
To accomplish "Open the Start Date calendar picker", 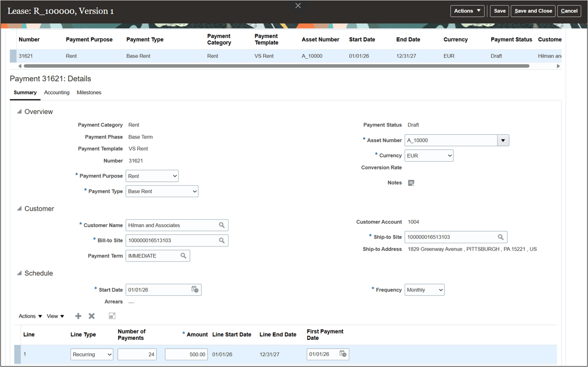I will pyautogui.click(x=195, y=290).
